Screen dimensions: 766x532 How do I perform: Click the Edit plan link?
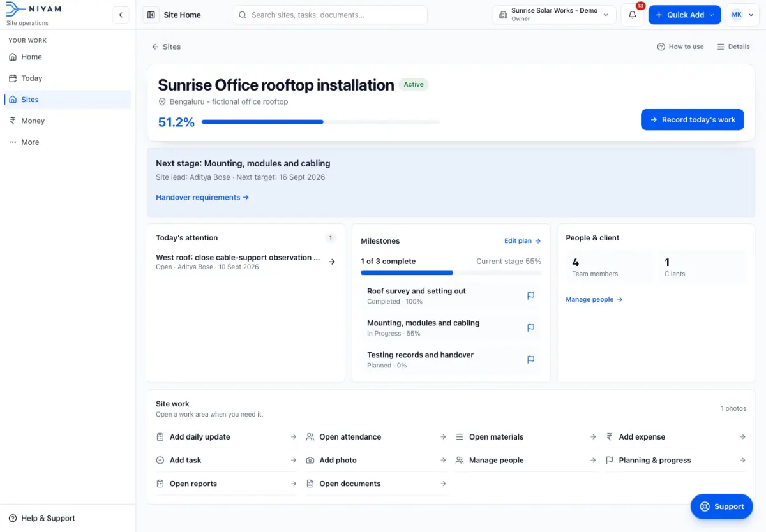point(523,241)
